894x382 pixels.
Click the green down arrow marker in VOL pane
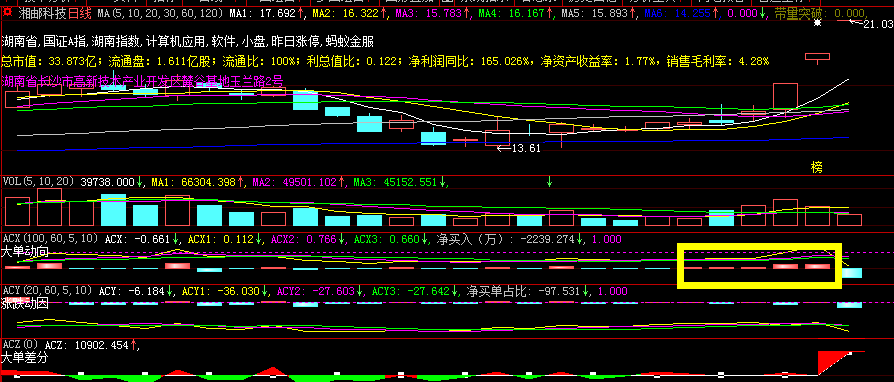(x=550, y=182)
